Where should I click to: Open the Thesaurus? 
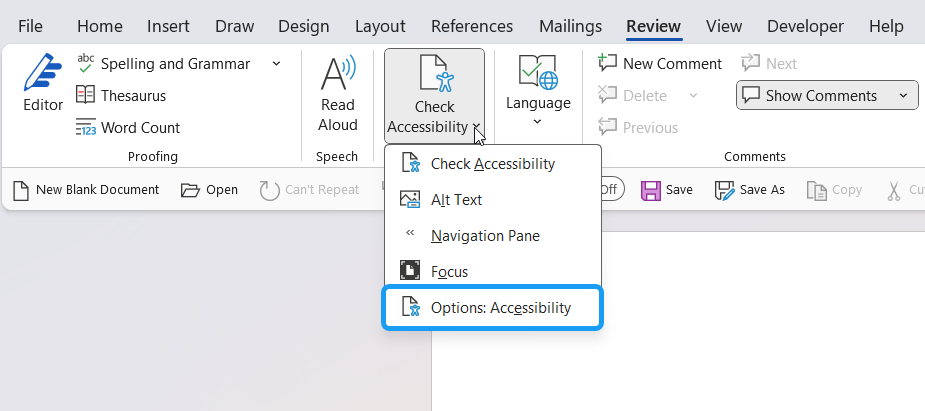(121, 96)
